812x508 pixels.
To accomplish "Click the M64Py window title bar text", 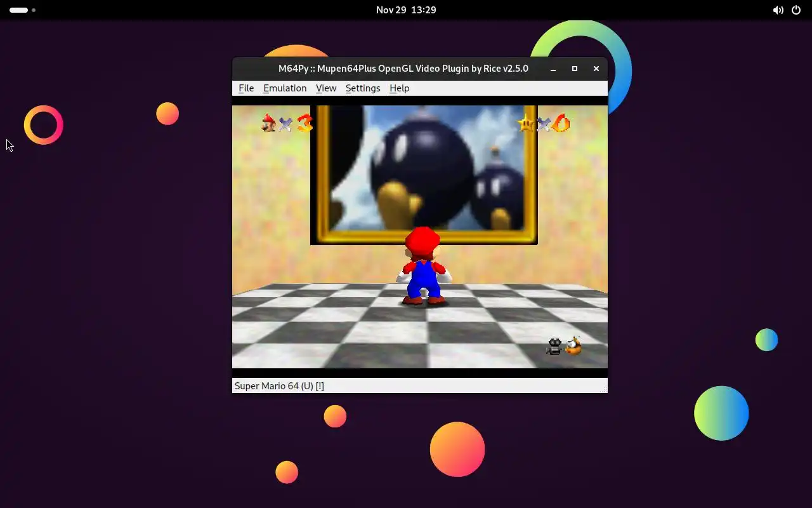I will pos(403,69).
